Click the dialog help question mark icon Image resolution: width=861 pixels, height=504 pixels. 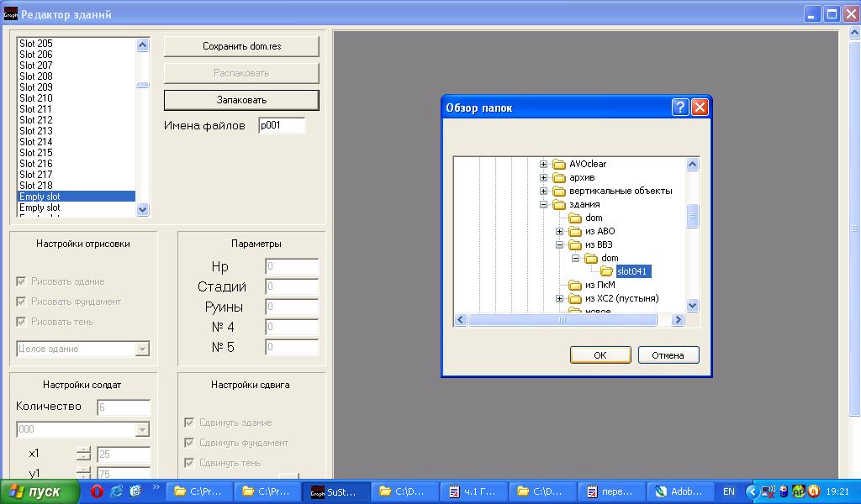[x=680, y=107]
